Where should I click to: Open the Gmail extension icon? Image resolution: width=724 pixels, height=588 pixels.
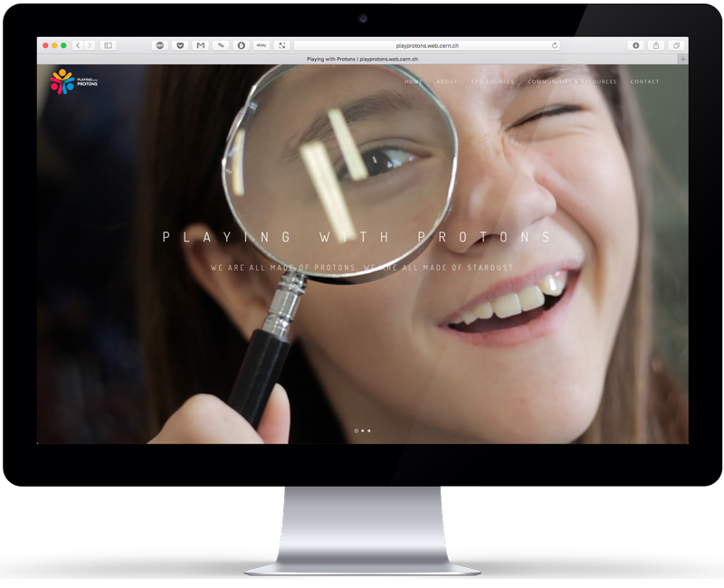[x=200, y=45]
